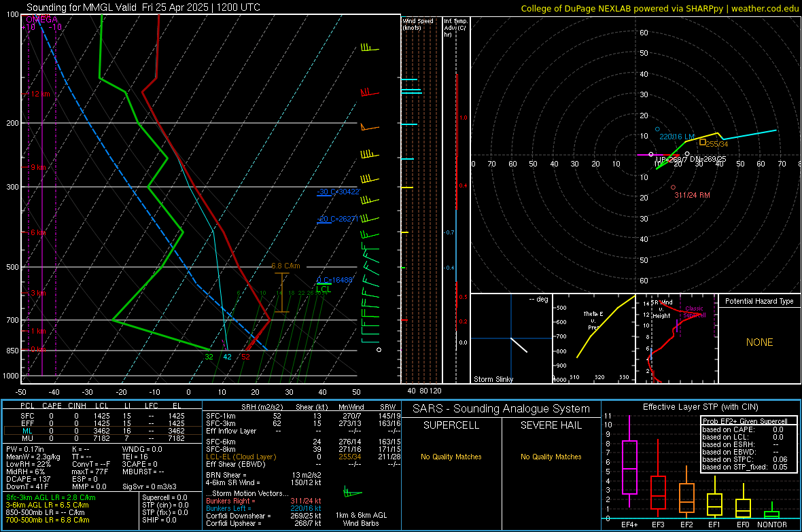
Task: Click the Classic Supercell label
Action: 694,312
